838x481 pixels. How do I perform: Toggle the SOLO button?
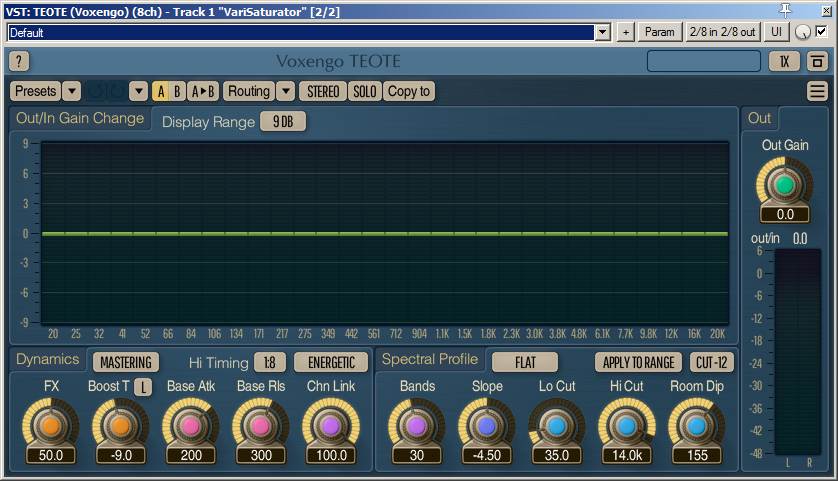click(364, 91)
